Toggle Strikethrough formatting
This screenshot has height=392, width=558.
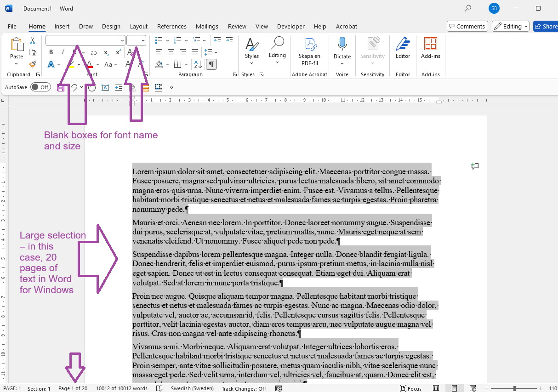click(x=94, y=52)
